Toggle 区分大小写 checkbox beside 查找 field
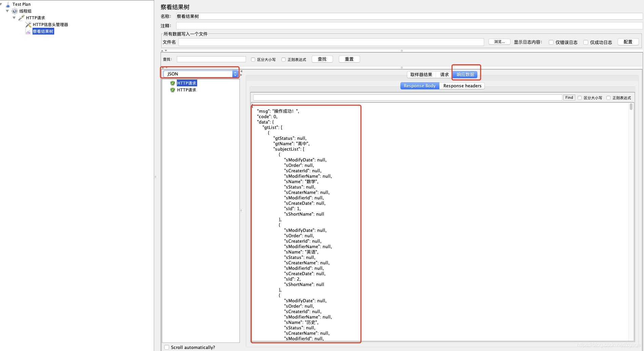The height and width of the screenshot is (351, 644). (x=253, y=60)
